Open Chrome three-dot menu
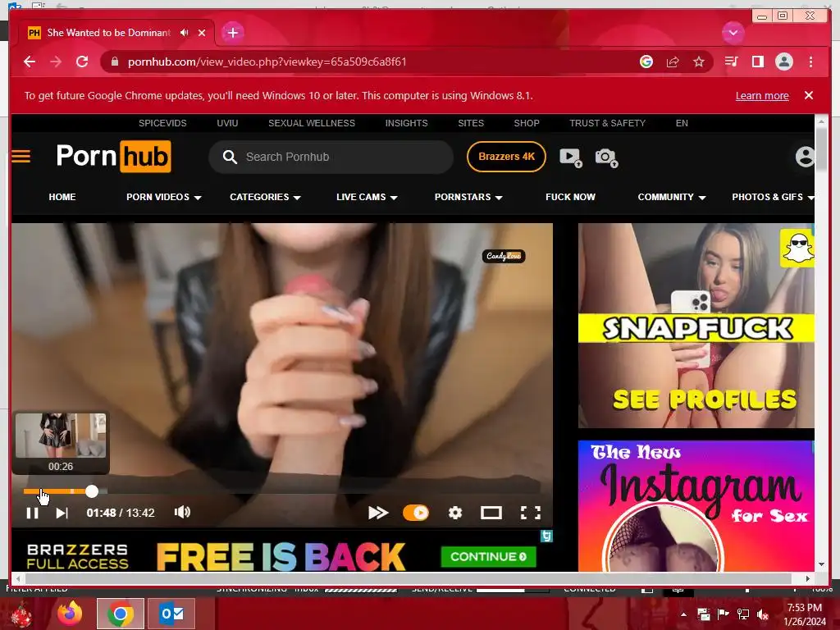This screenshot has width=840, height=630. (x=810, y=62)
